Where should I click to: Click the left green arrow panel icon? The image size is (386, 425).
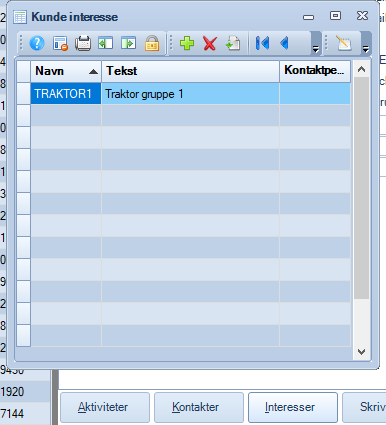(x=106, y=43)
